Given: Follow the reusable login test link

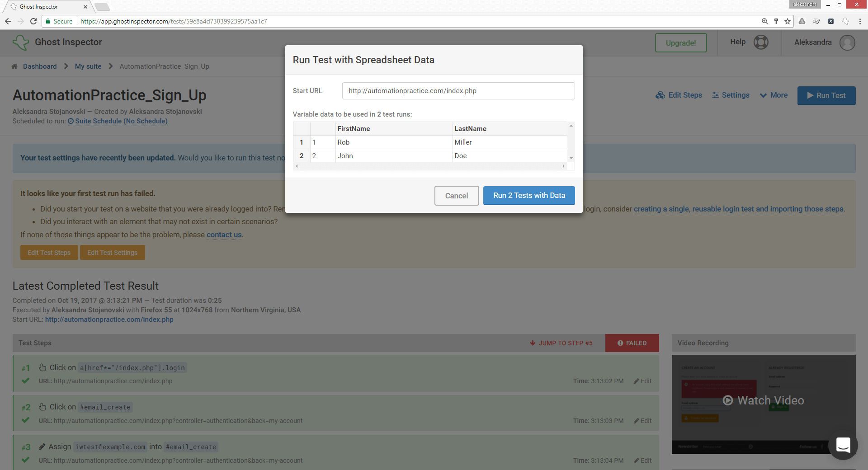Looking at the screenshot, I should click(739, 209).
